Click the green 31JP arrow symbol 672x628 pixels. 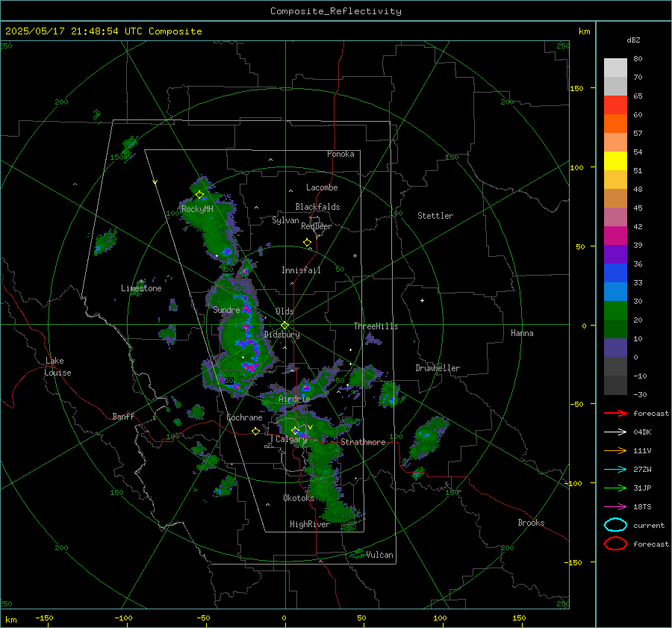[x=615, y=488]
